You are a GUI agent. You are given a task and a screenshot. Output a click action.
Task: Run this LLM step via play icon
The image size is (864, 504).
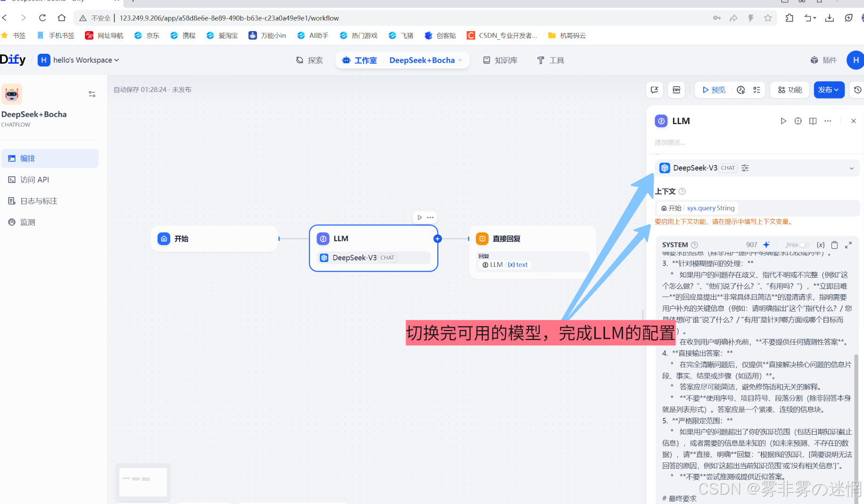tap(783, 121)
